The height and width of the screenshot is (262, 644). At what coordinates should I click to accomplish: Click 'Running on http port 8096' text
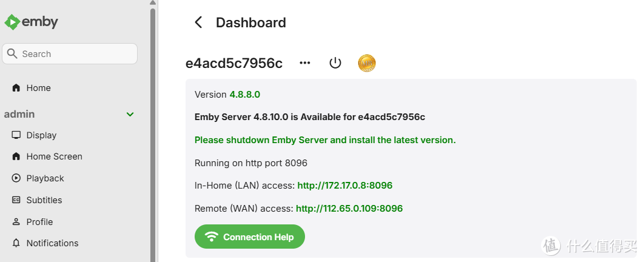[x=251, y=163]
